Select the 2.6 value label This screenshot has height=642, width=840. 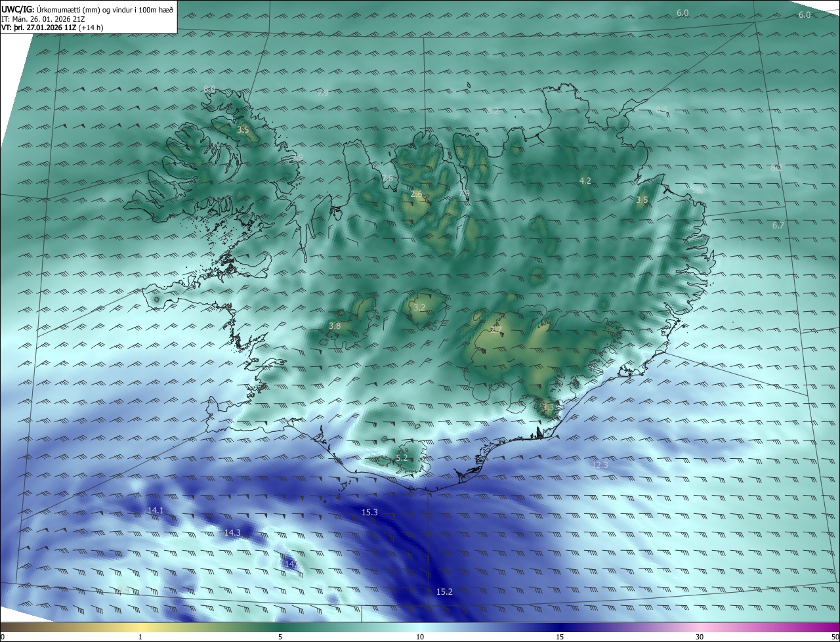tap(417, 194)
